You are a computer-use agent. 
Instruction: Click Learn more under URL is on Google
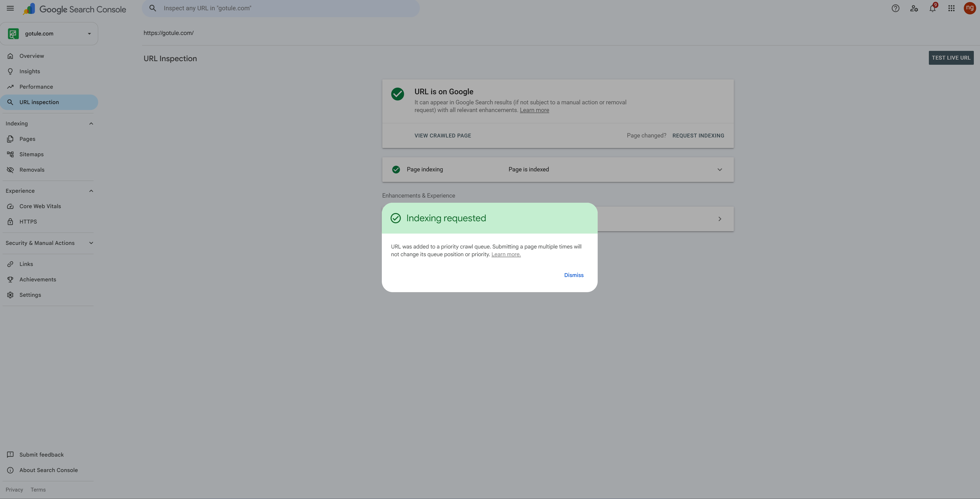pyautogui.click(x=534, y=110)
